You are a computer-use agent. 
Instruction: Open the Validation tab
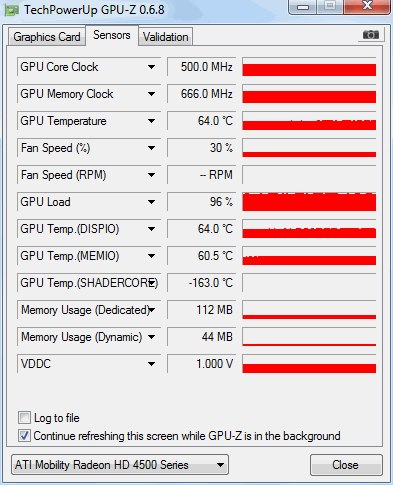165,37
